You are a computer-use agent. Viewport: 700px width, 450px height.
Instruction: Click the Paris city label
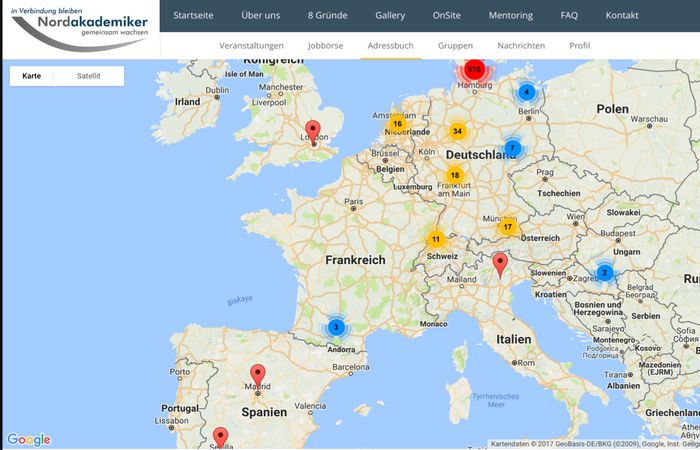[x=354, y=202]
